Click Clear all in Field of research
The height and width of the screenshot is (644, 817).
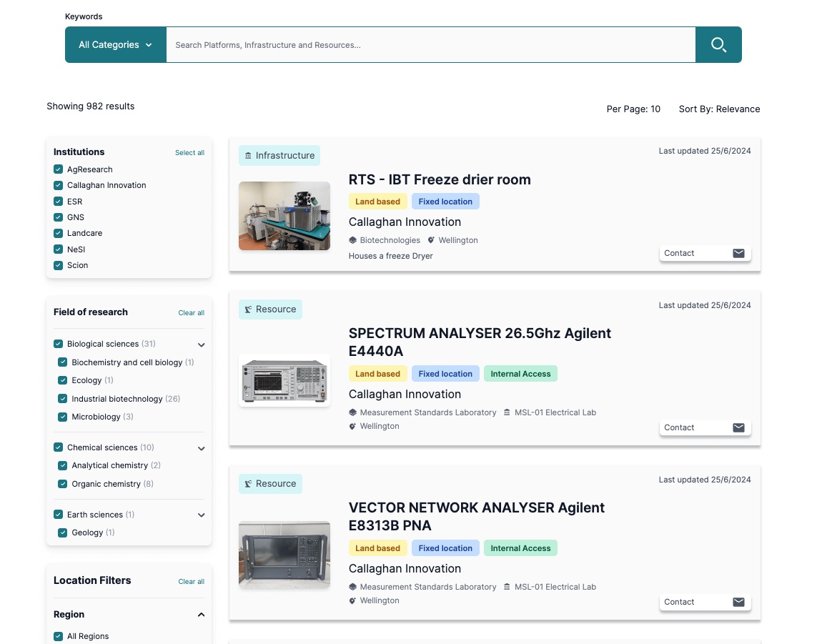(x=191, y=313)
